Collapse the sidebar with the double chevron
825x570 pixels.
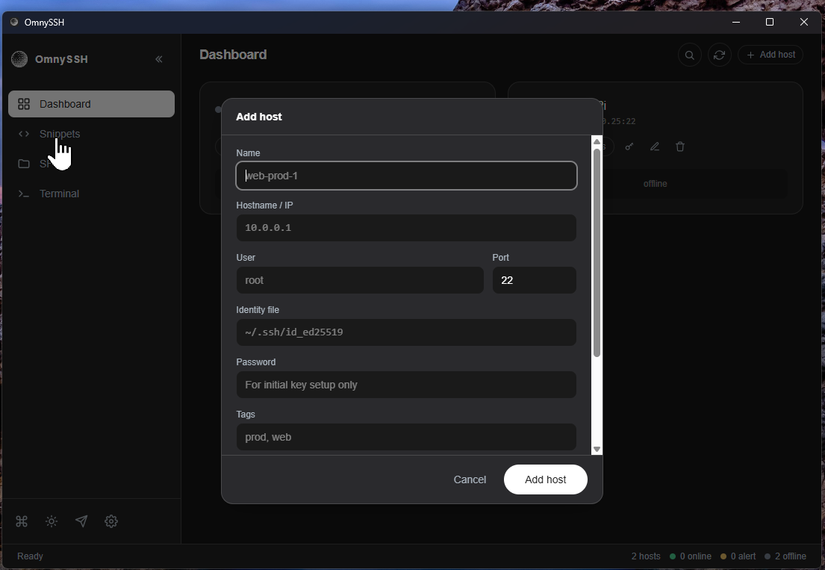pos(159,59)
